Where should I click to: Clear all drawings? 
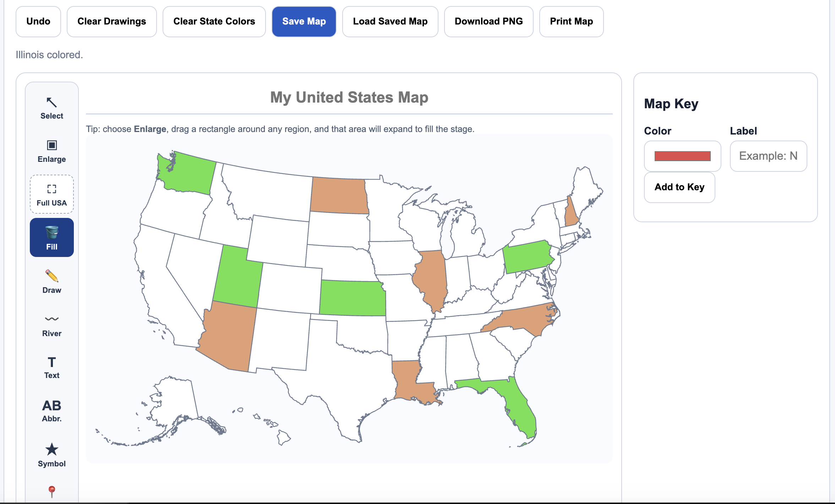pos(112,21)
